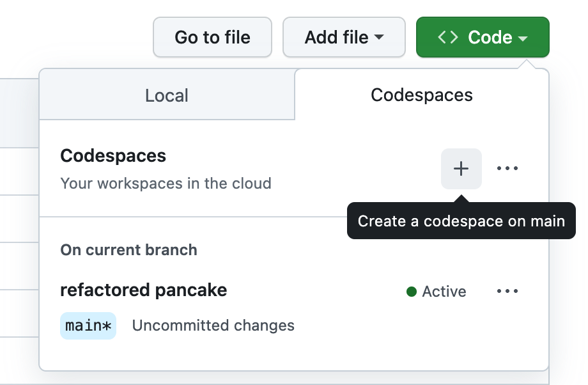Open the Add file menu button

click(344, 37)
